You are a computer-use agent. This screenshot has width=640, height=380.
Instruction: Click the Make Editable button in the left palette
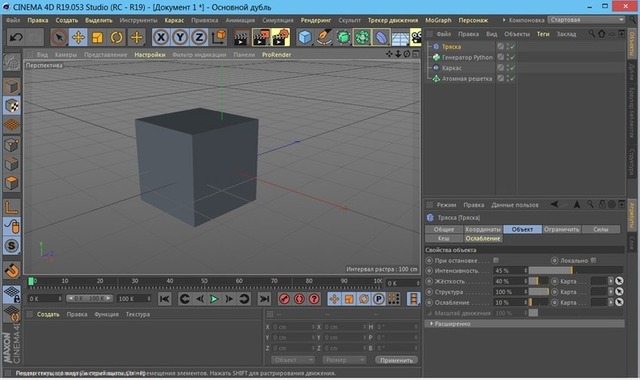point(11,62)
